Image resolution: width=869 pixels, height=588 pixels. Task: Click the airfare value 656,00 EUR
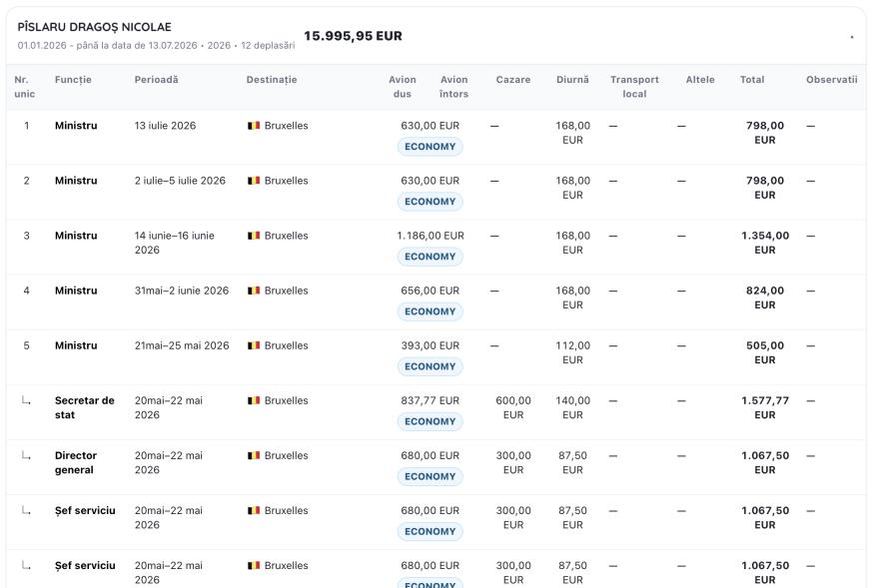(x=431, y=291)
